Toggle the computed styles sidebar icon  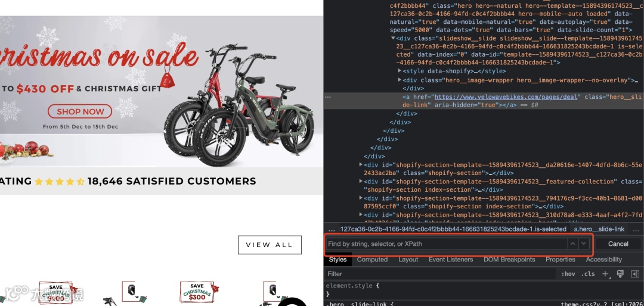635,274
